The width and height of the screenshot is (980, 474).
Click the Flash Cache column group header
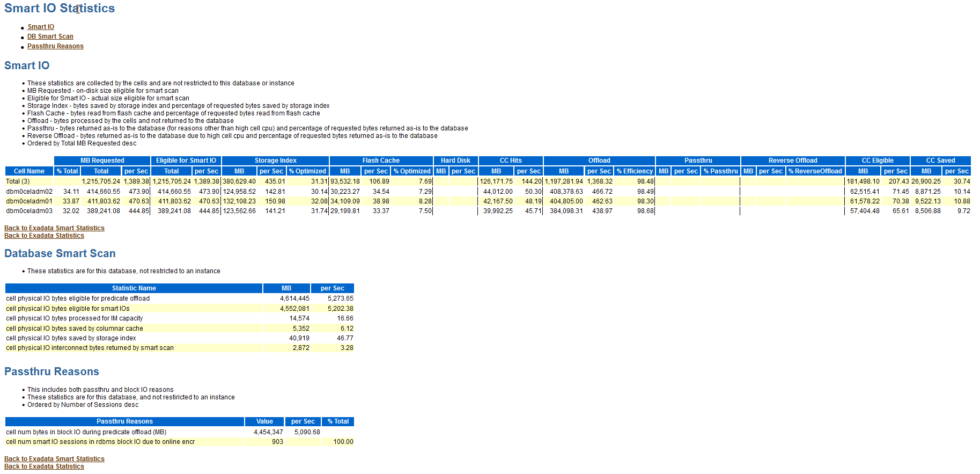[x=381, y=161]
